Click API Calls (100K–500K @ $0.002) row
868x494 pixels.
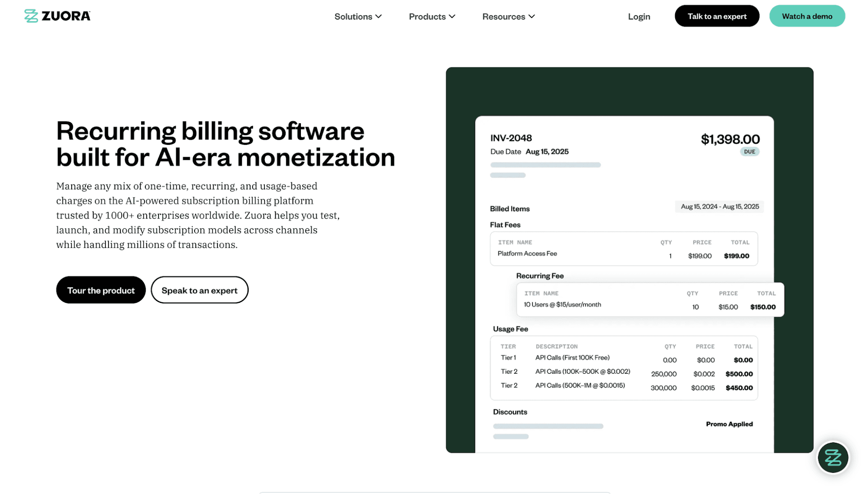point(627,373)
